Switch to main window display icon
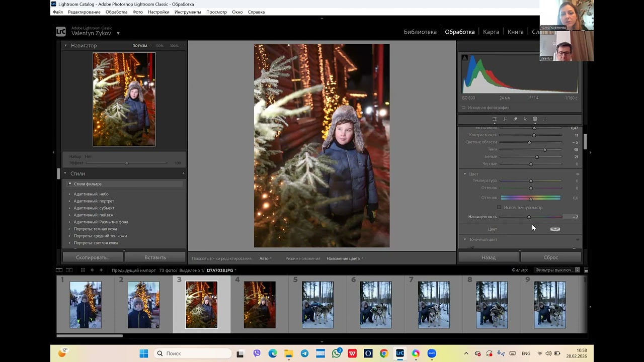 pyautogui.click(x=59, y=270)
